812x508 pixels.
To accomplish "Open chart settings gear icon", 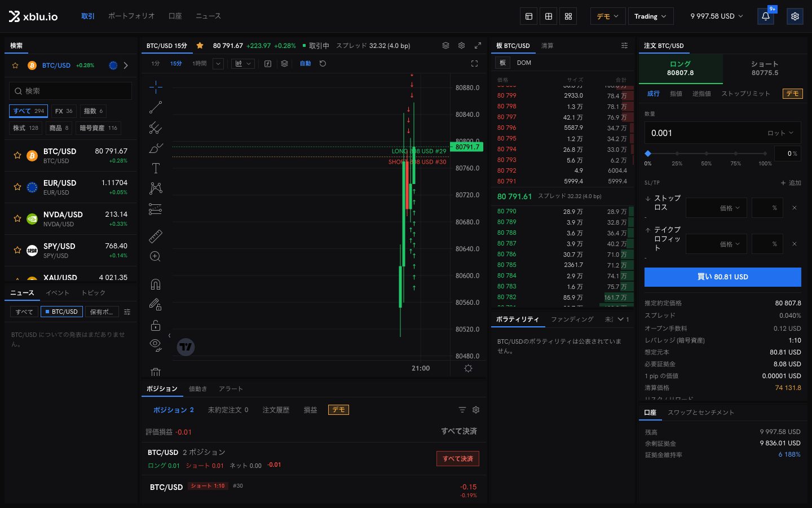I will pyautogui.click(x=461, y=46).
